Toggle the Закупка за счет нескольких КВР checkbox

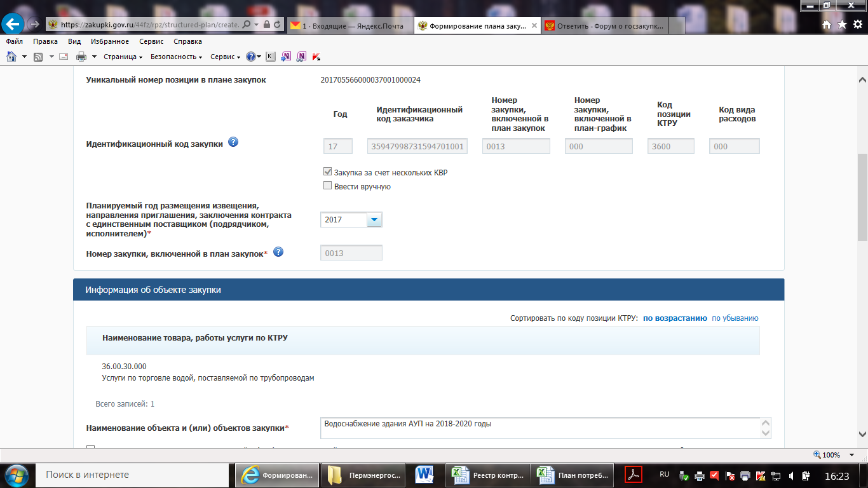click(328, 172)
